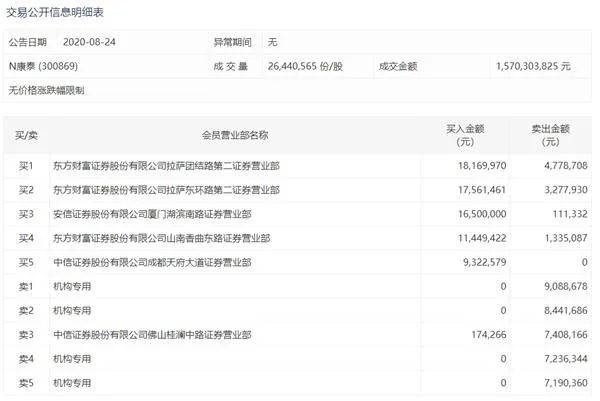Click the 买入金额(元) column header

[x=465, y=135]
